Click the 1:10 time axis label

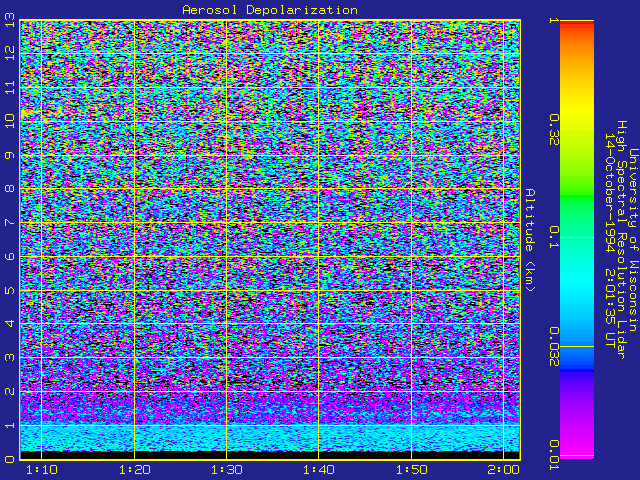click(x=42, y=470)
